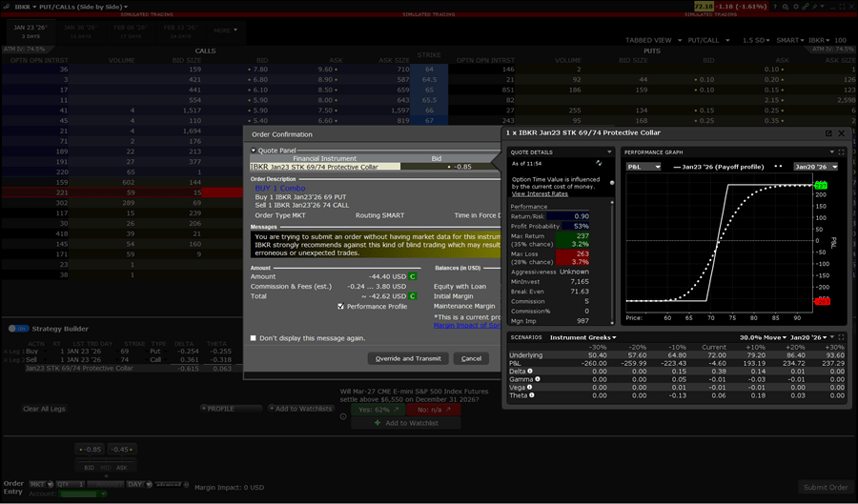Switch off the Strategy Builder toggle
Screen dimensions: 858x504
18,329
